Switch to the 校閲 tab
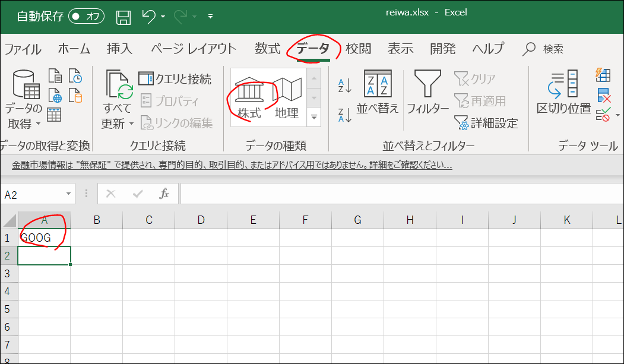This screenshot has height=364, width=624. tap(358, 49)
